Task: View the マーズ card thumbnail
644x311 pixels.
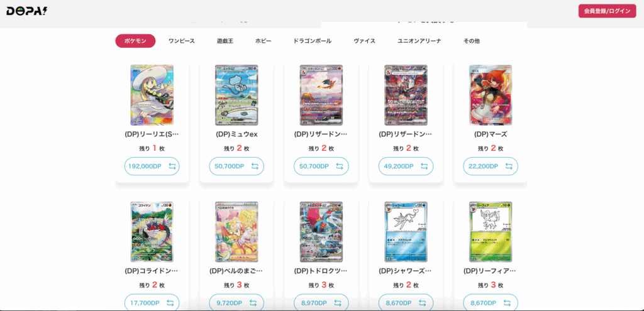Action: click(491, 95)
